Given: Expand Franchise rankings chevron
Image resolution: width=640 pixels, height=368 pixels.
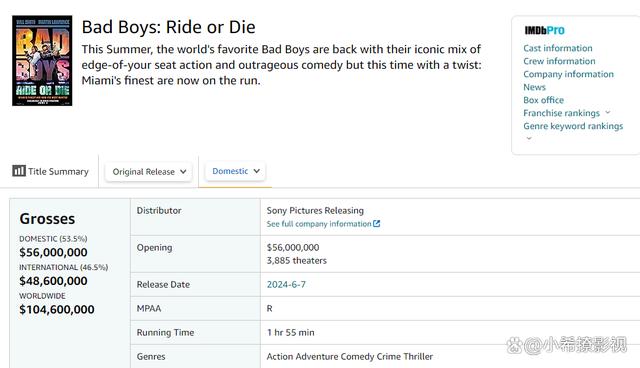Looking at the screenshot, I should (x=607, y=112).
